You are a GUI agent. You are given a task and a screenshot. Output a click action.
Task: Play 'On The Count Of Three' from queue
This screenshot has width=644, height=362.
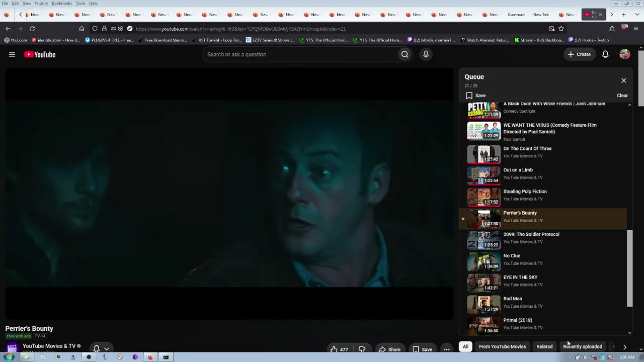pos(527,149)
